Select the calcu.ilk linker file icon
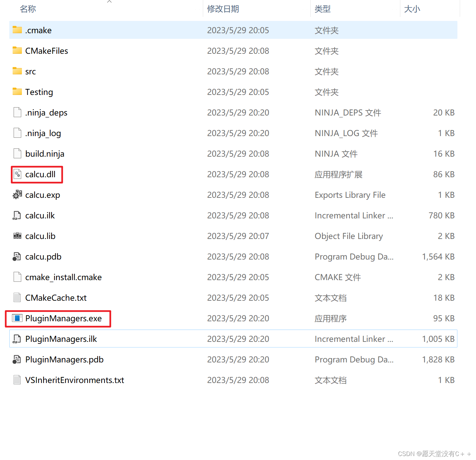The image size is (476, 460). click(17, 215)
